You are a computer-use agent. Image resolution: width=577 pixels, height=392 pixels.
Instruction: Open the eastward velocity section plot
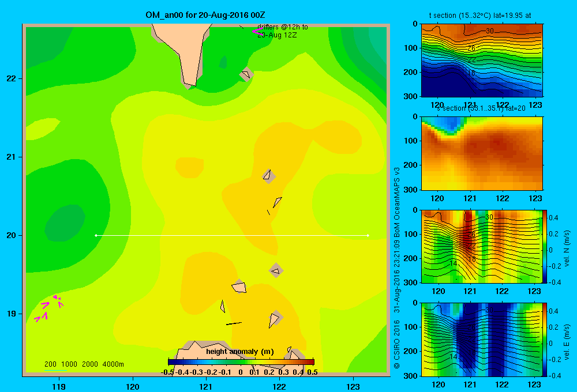(x=482, y=340)
